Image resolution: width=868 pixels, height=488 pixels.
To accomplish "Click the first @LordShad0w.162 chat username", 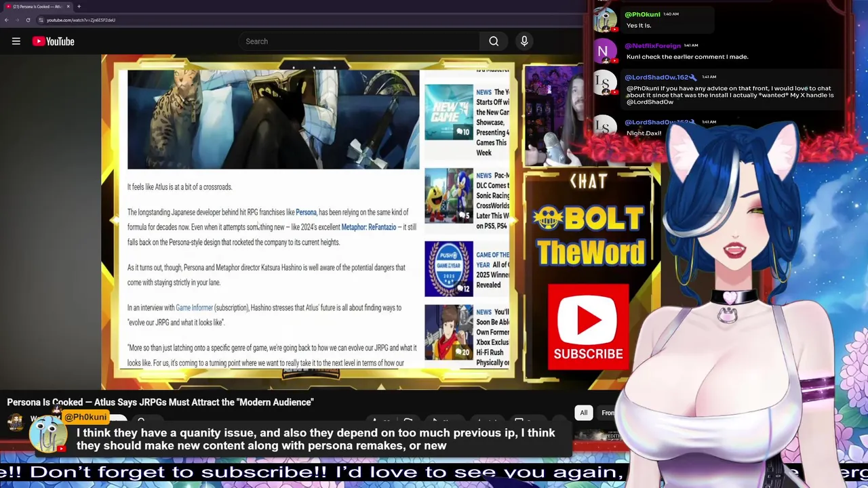I will click(656, 77).
